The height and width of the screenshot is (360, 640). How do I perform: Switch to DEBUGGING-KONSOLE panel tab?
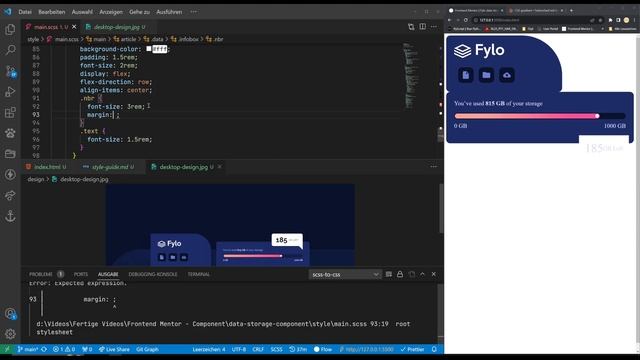click(153, 274)
